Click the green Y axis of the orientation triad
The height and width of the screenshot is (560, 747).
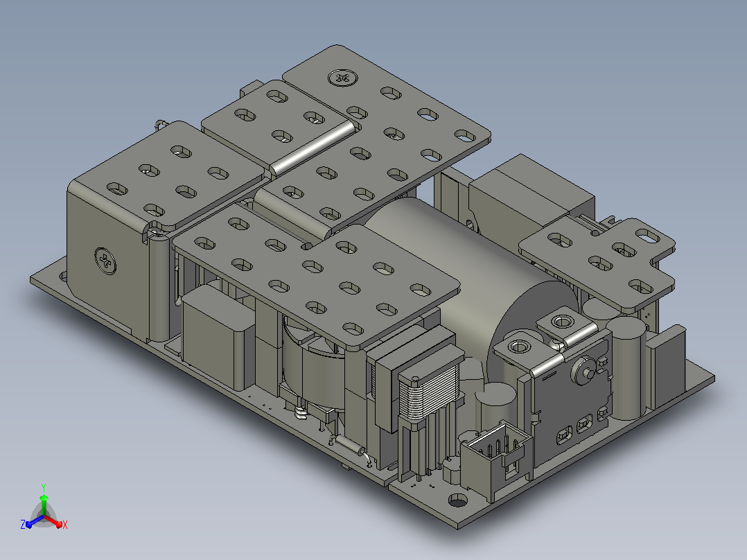pyautogui.click(x=44, y=505)
